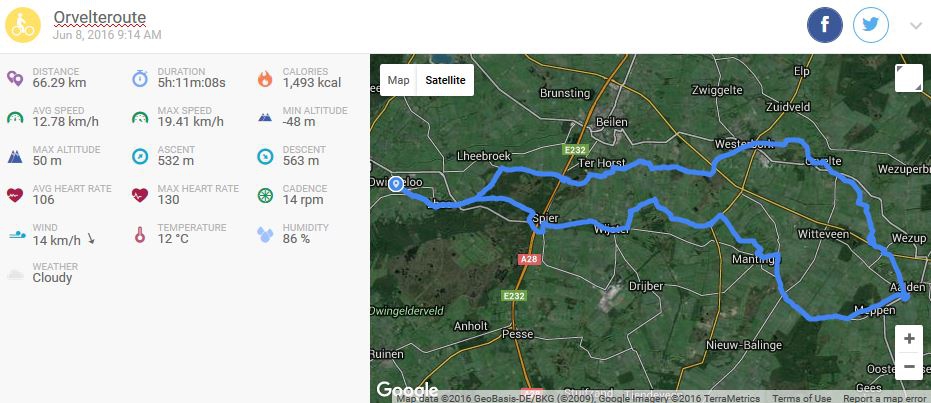The height and width of the screenshot is (403, 931).
Task: Switch to Map view tab
Action: (399, 80)
